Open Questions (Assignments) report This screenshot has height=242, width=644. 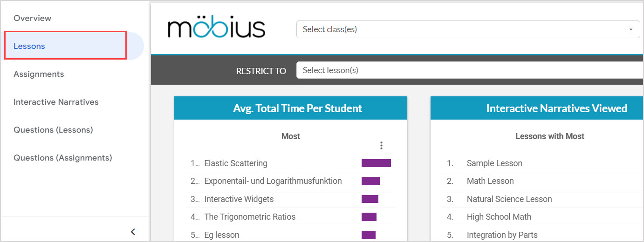(63, 158)
